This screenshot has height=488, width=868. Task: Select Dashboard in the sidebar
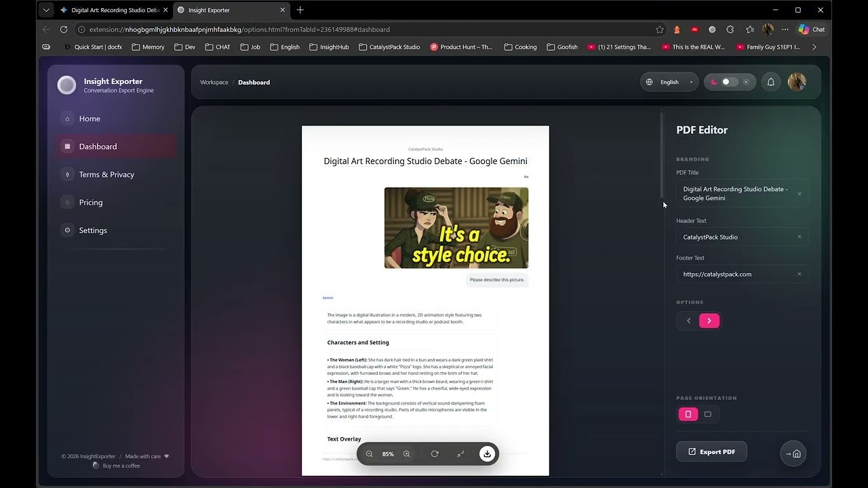[x=117, y=146]
